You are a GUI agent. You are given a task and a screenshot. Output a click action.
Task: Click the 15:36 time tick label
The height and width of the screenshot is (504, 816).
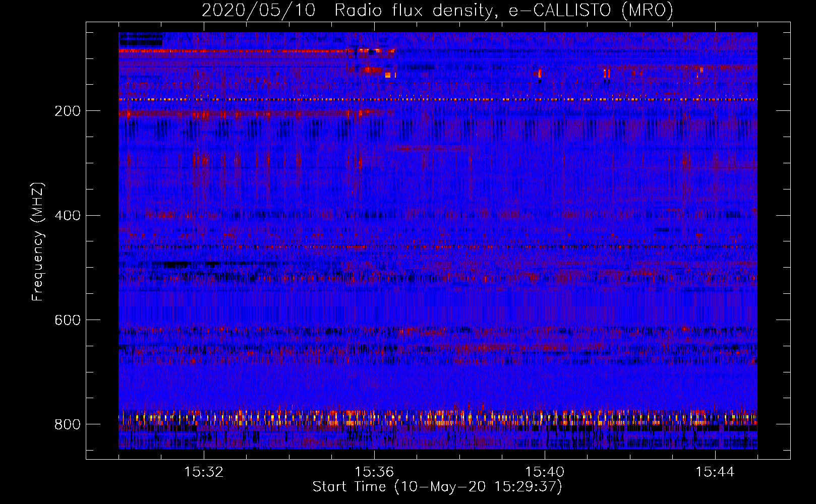[374, 472]
